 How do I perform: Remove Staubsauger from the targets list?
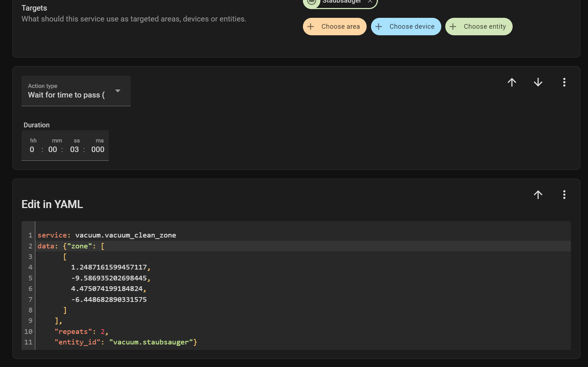(370, 1)
